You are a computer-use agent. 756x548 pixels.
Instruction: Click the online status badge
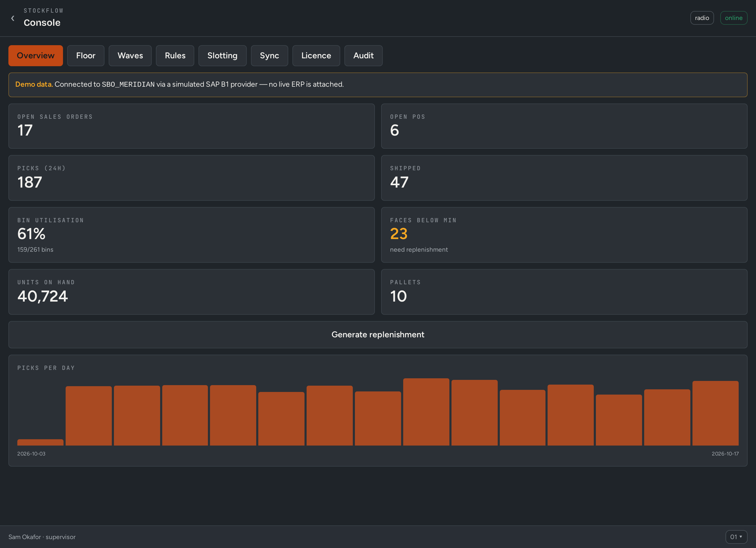pos(733,18)
